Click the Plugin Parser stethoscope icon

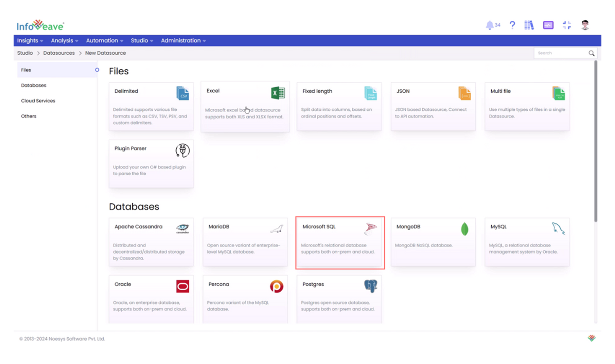click(x=182, y=150)
